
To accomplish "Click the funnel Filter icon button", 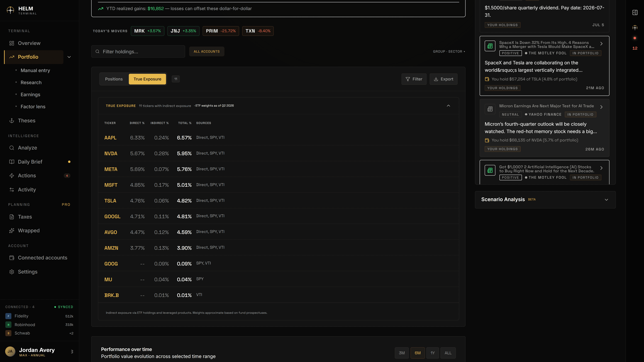I will pyautogui.click(x=414, y=79).
